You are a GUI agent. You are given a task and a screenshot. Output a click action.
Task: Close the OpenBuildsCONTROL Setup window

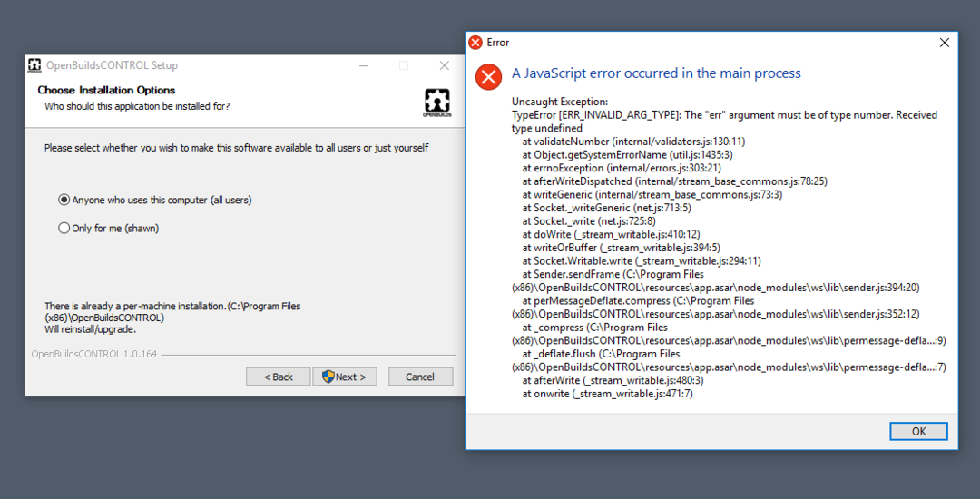pyautogui.click(x=444, y=65)
